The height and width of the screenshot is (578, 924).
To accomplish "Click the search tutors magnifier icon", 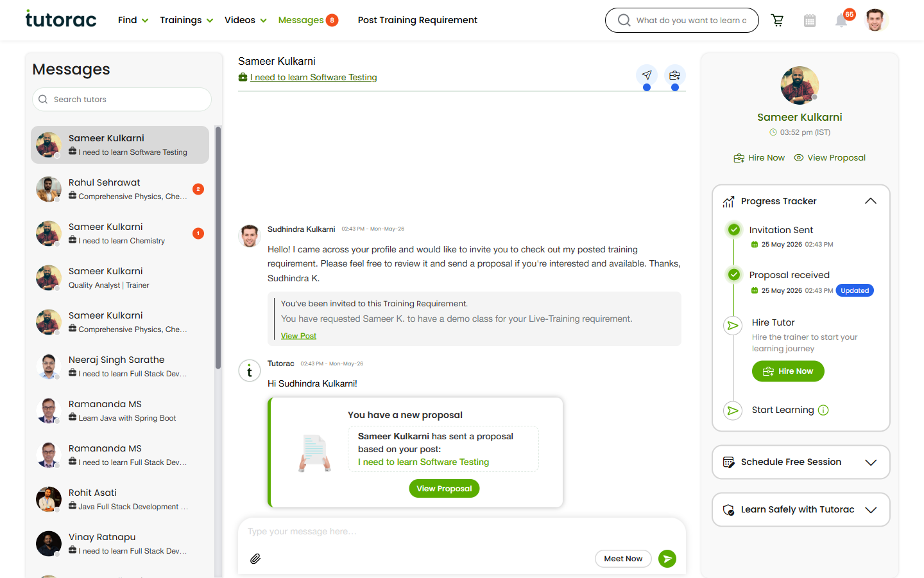I will coord(43,100).
